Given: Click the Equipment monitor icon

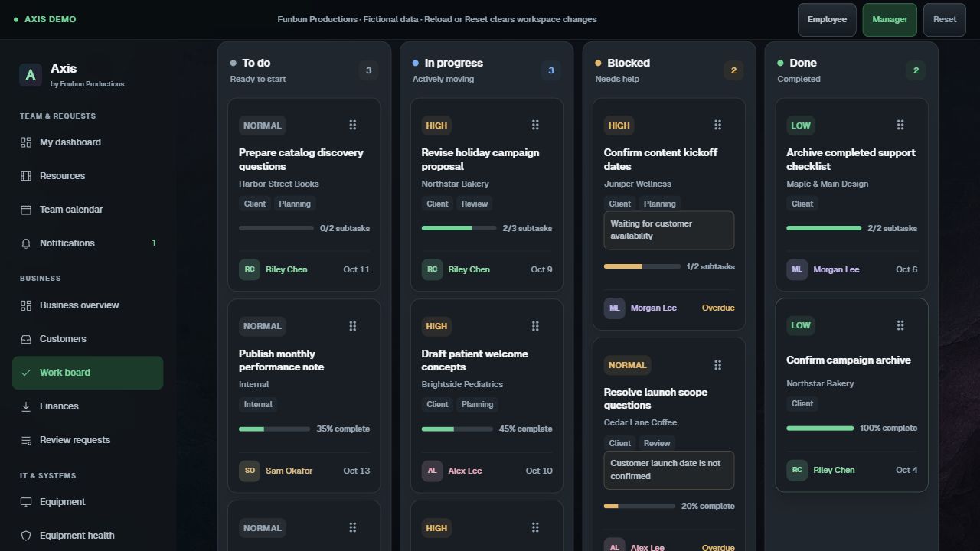Looking at the screenshot, I should (x=26, y=502).
